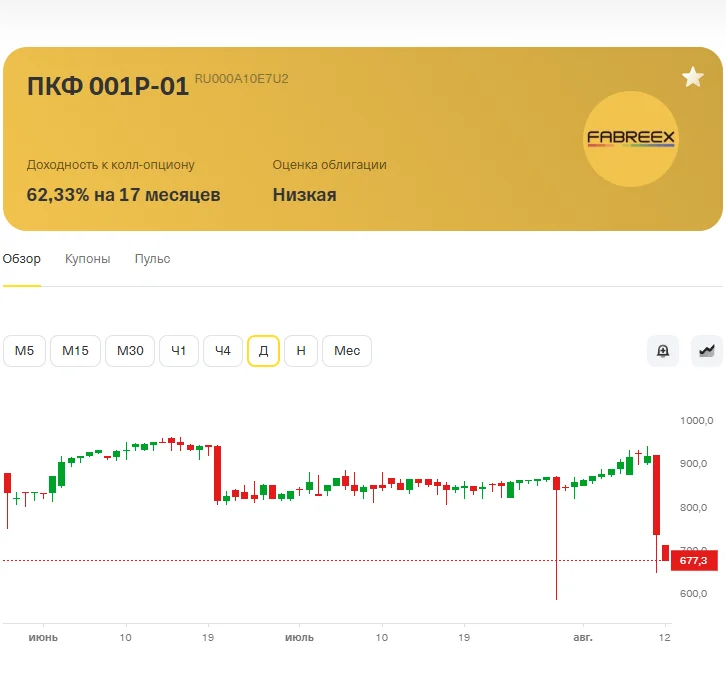The height and width of the screenshot is (684, 726).
Task: Click the FABREEX issuer logo
Action: pos(631,138)
